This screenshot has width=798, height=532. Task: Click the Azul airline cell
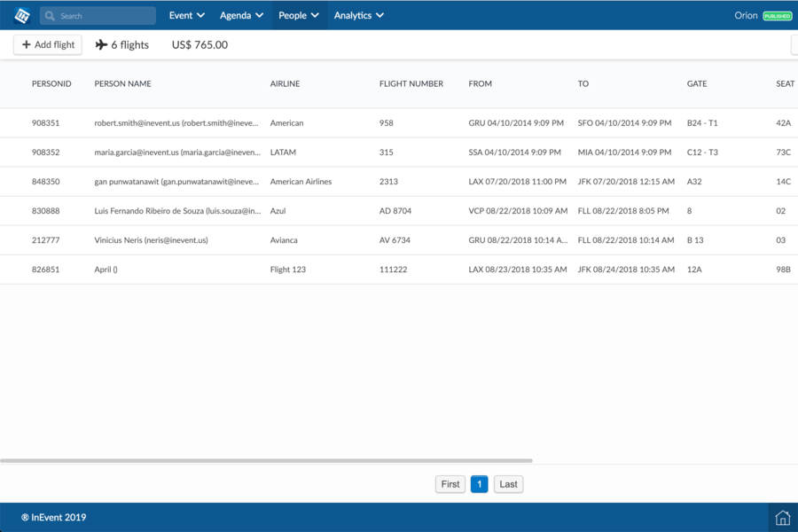pyautogui.click(x=278, y=211)
